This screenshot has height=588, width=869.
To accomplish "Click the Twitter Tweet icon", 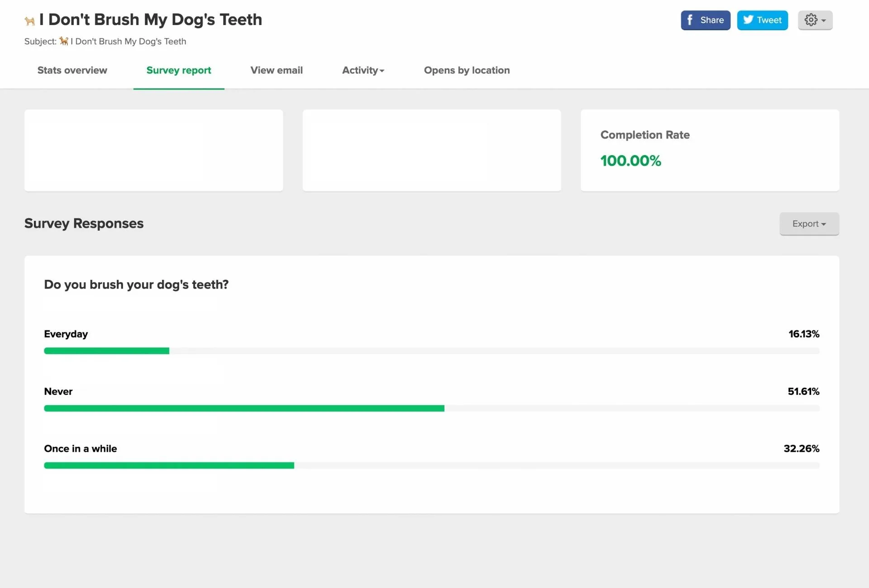I will (x=763, y=20).
